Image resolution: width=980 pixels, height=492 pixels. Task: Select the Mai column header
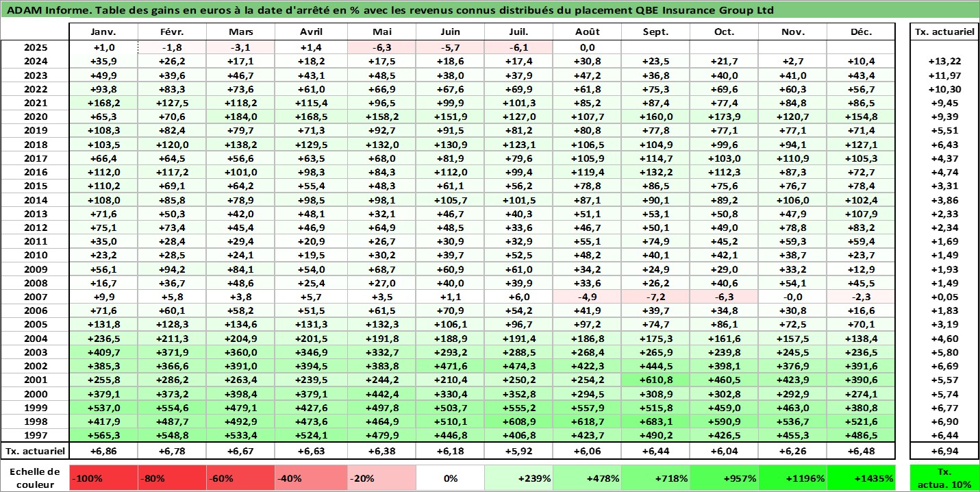[x=380, y=32]
